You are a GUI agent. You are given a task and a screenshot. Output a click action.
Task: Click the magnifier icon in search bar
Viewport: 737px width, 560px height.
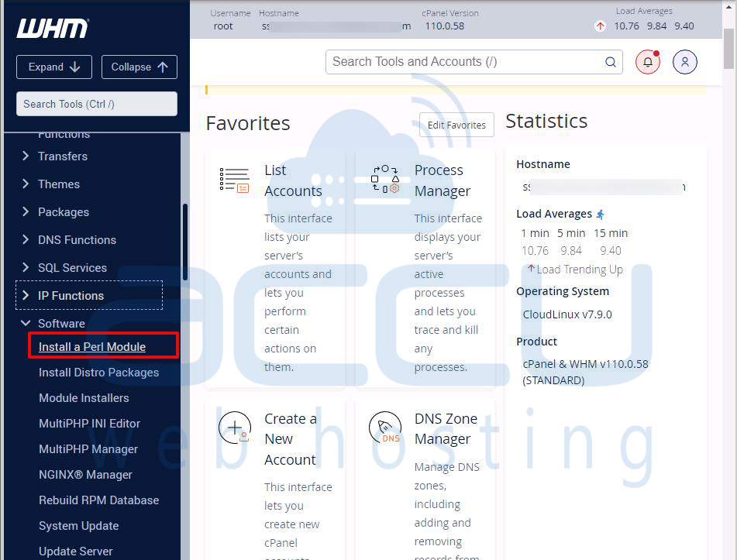click(x=611, y=62)
